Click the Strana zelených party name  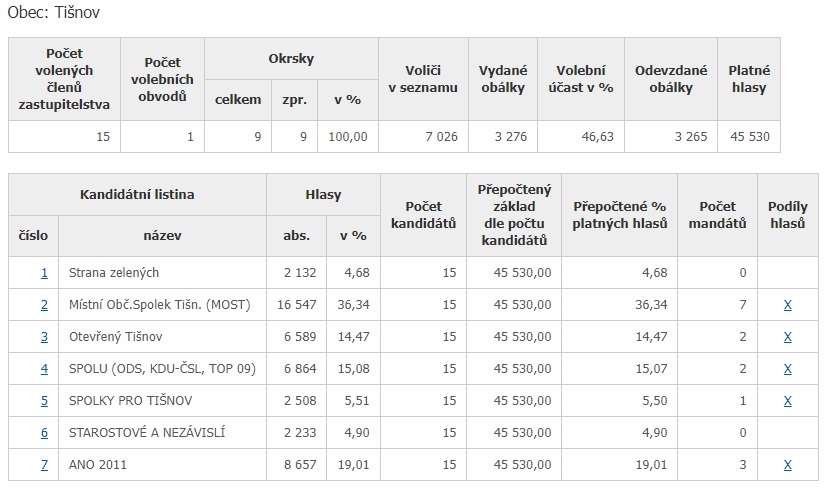(x=114, y=272)
